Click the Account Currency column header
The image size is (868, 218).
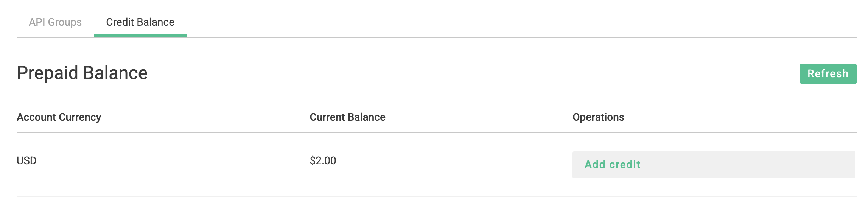59,117
